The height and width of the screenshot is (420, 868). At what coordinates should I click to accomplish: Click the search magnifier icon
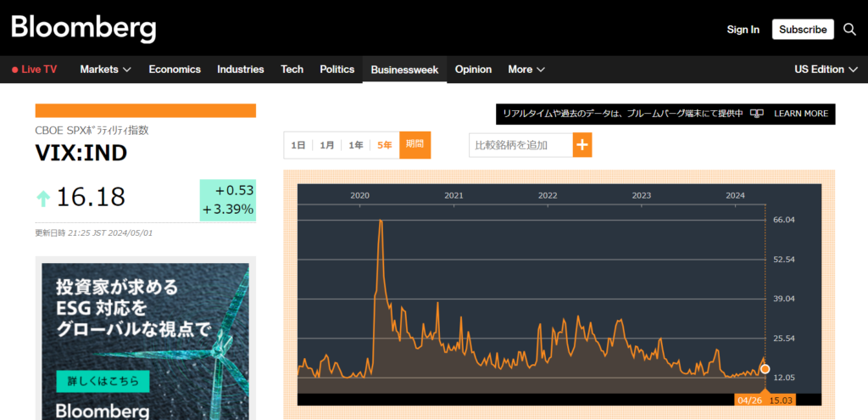pyautogui.click(x=849, y=30)
